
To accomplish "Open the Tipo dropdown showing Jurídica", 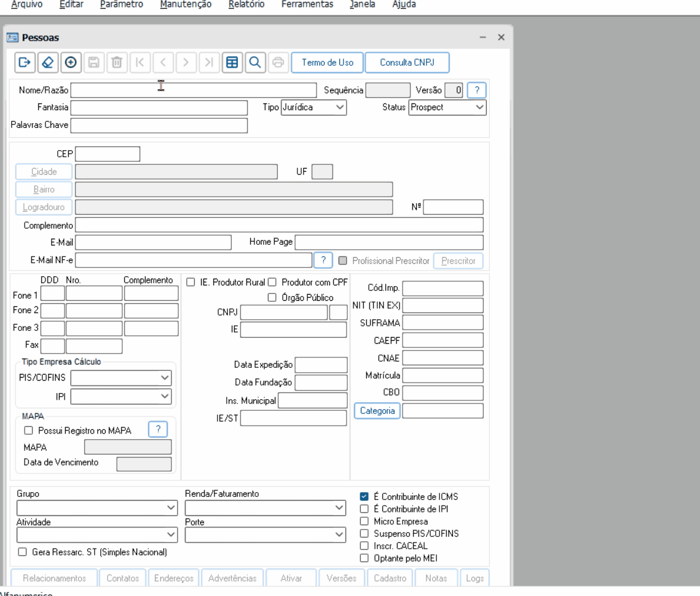I will [x=313, y=108].
